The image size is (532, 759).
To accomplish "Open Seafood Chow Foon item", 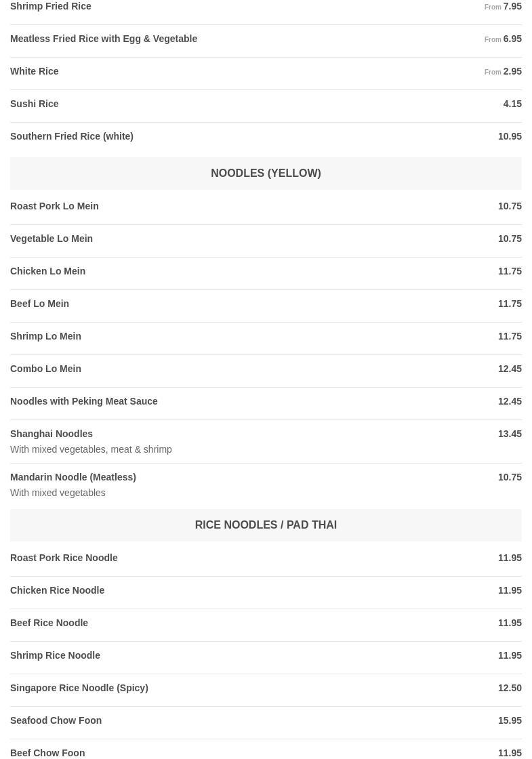I will pos(56,721).
